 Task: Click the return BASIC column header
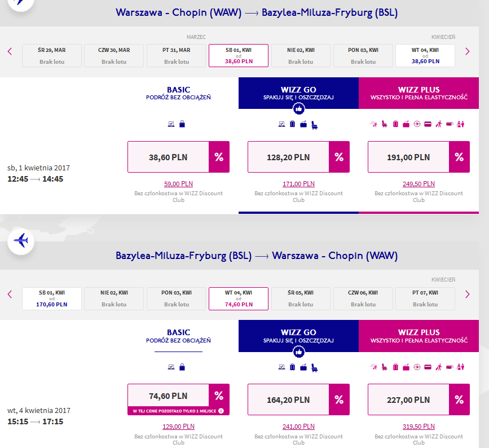tap(178, 336)
